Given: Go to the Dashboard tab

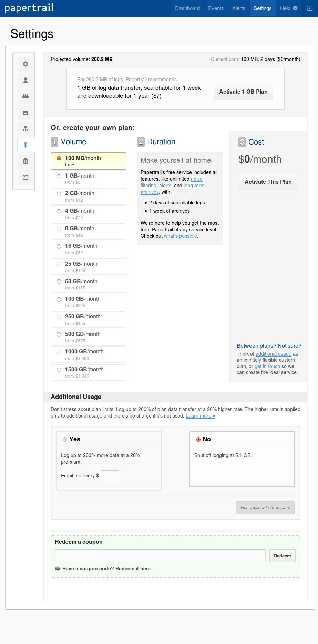Looking at the screenshot, I should tap(187, 8).
